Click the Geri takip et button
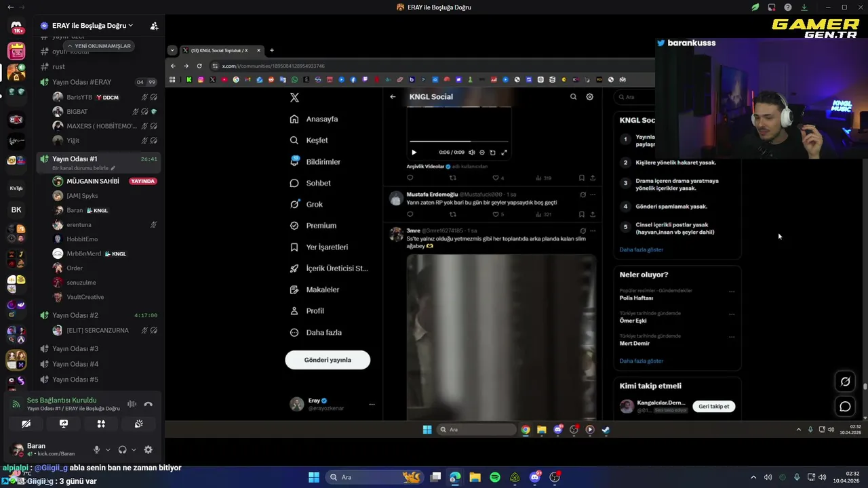Screen dimensions: 868x488 (713, 407)
